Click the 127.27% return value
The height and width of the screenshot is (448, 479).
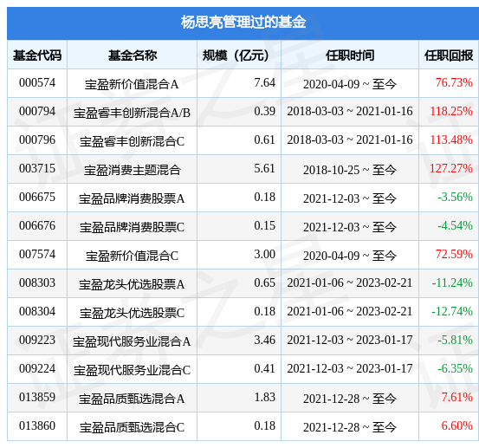pos(451,168)
